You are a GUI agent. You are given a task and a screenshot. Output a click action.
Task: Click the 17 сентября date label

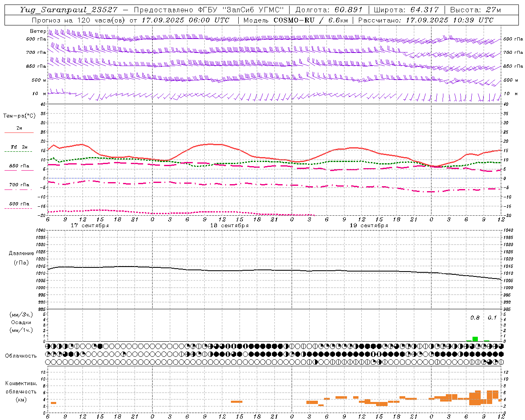click(x=90, y=226)
